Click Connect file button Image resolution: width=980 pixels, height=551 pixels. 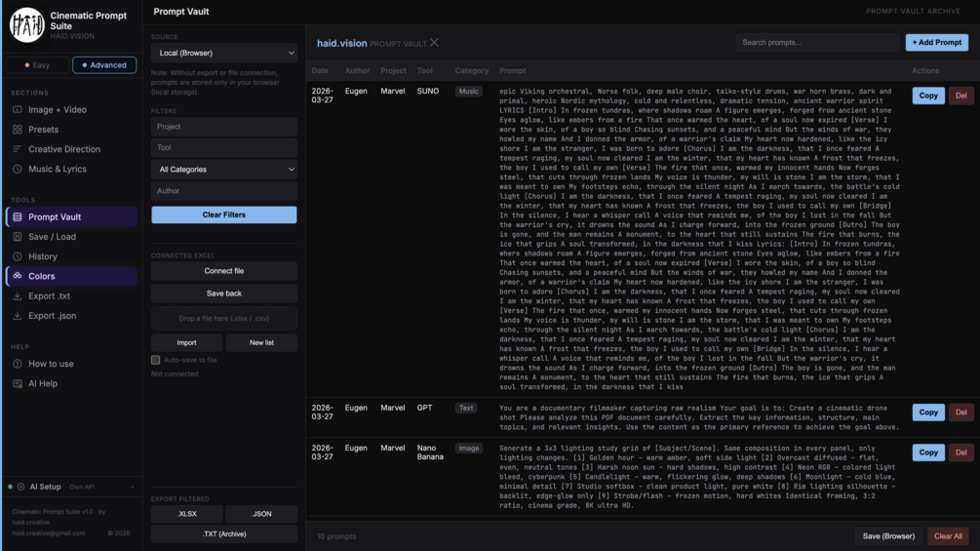tap(223, 271)
